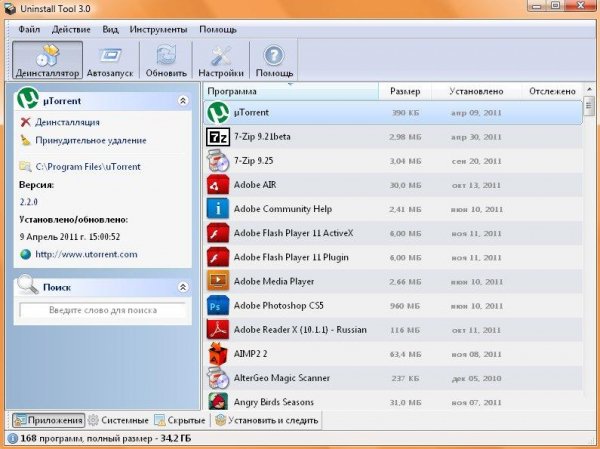
Task: Click the Adobe AIR icon
Action: (x=218, y=185)
